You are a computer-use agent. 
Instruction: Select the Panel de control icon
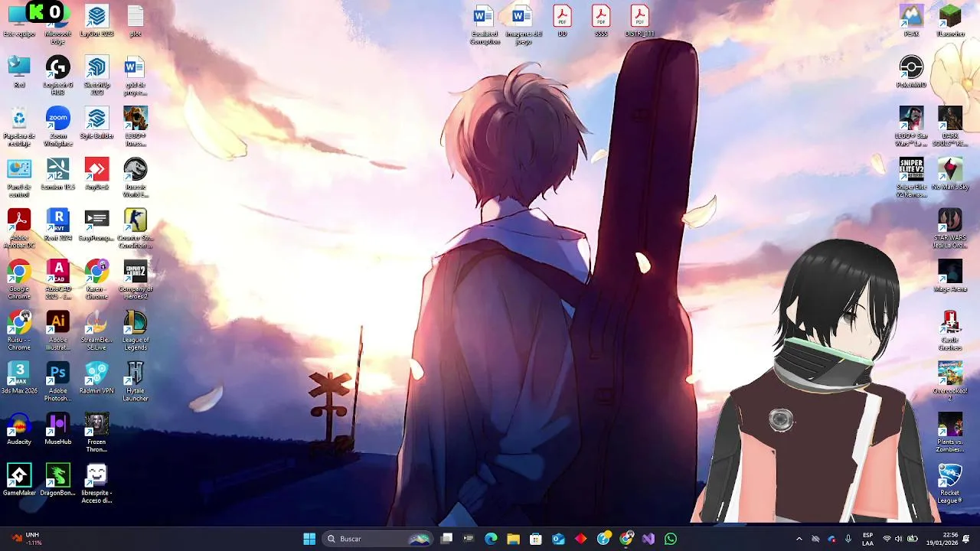coord(19,178)
